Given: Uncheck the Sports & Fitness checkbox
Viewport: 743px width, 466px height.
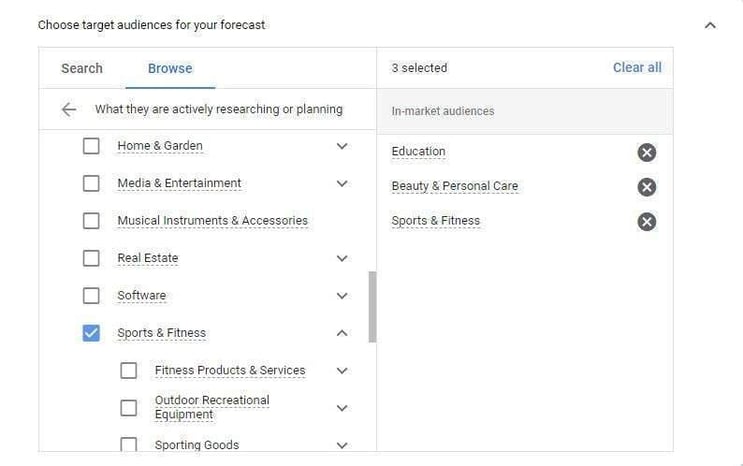Looking at the screenshot, I should [91, 333].
